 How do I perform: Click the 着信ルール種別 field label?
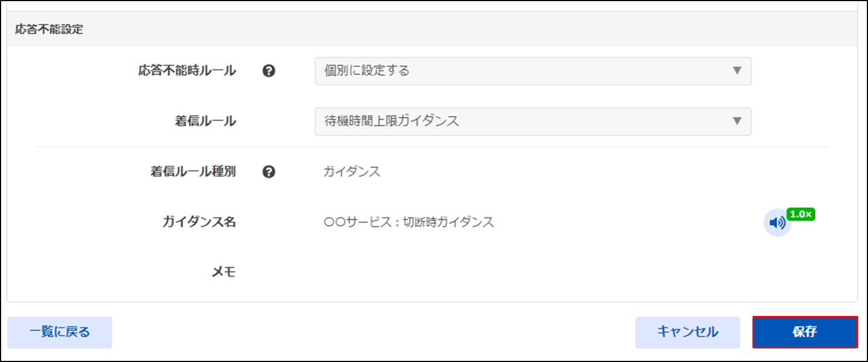193,172
